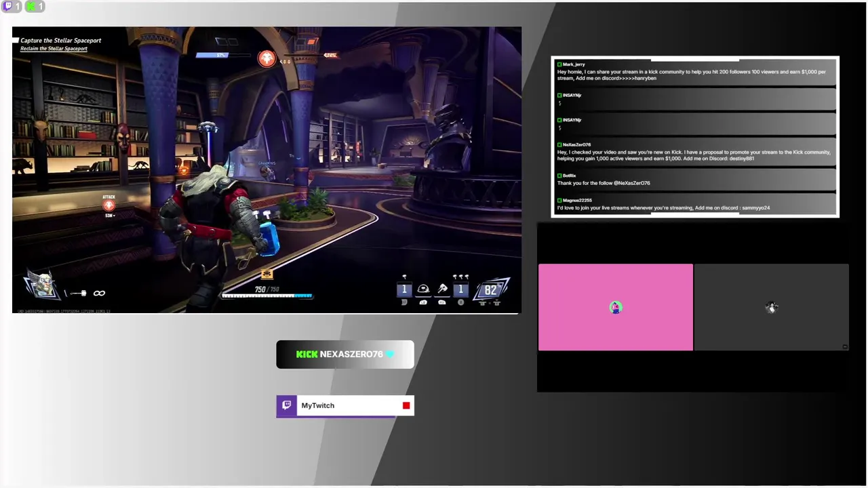Click the Kick badge beside BotRix
This screenshot has width=868, height=488.
(559, 176)
